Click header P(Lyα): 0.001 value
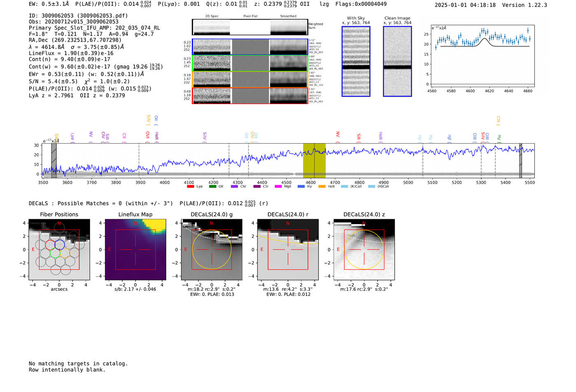The height and width of the screenshot is (392, 576). tap(179, 4)
